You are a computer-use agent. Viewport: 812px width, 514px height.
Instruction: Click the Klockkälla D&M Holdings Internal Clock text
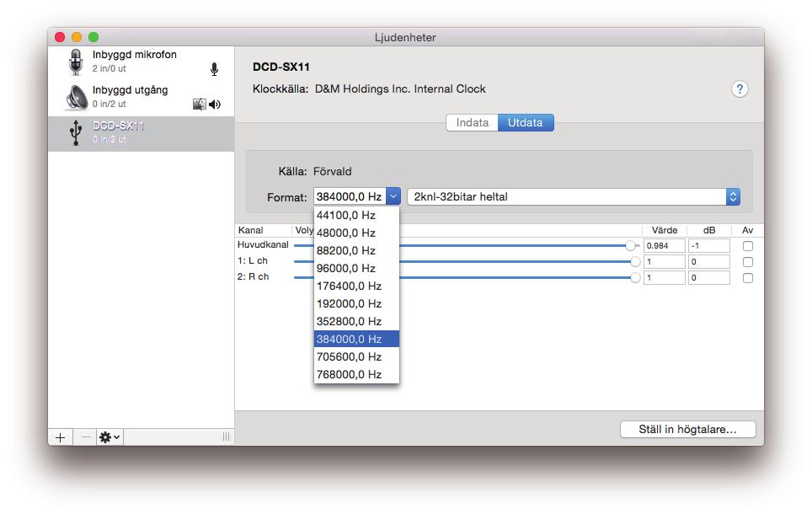pyautogui.click(x=369, y=89)
